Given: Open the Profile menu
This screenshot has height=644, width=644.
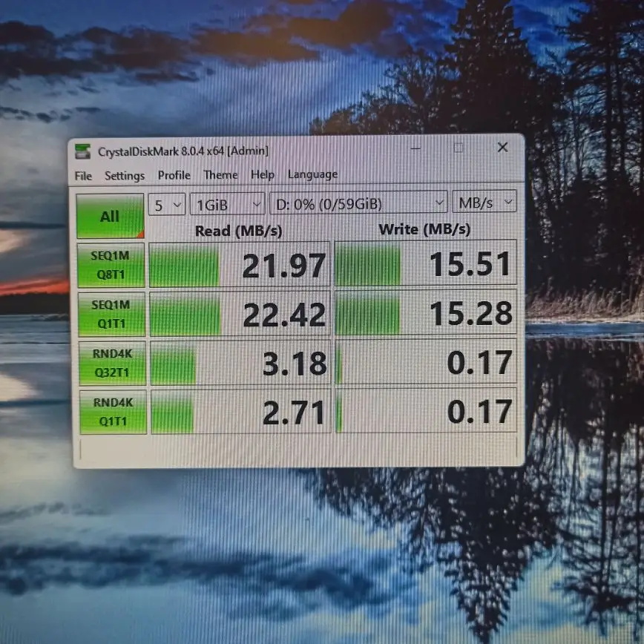Looking at the screenshot, I should point(174,175).
